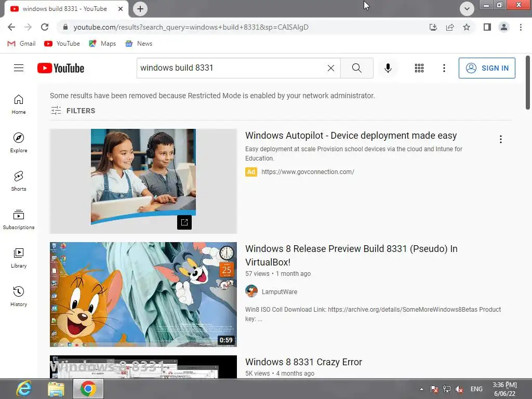Image resolution: width=532 pixels, height=399 pixels.
Task: Reload the page with the refresh icon
Action: click(45, 27)
